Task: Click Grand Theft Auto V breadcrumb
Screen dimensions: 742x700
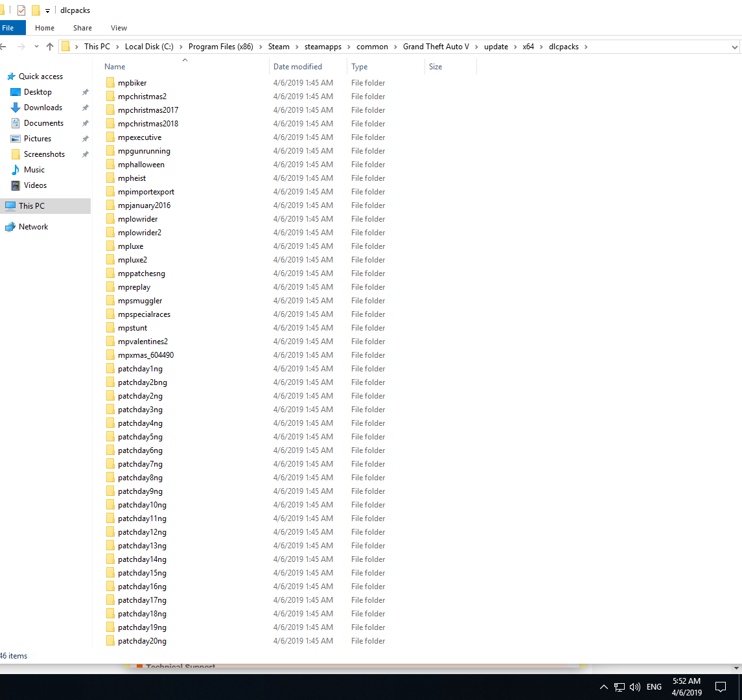Action: click(x=436, y=47)
